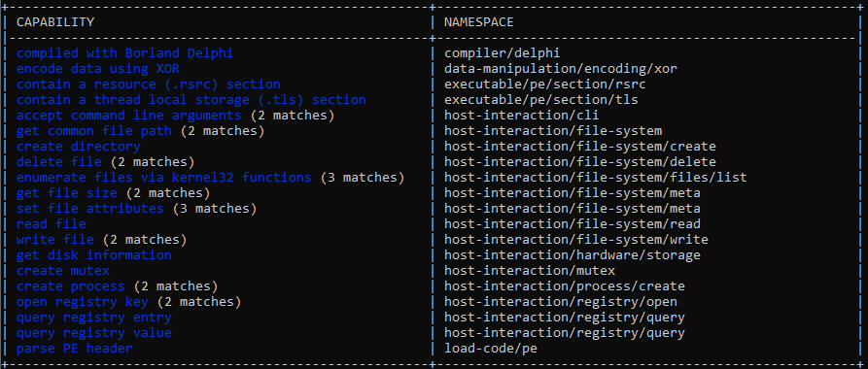Click the 'read file' capability

(x=52, y=224)
